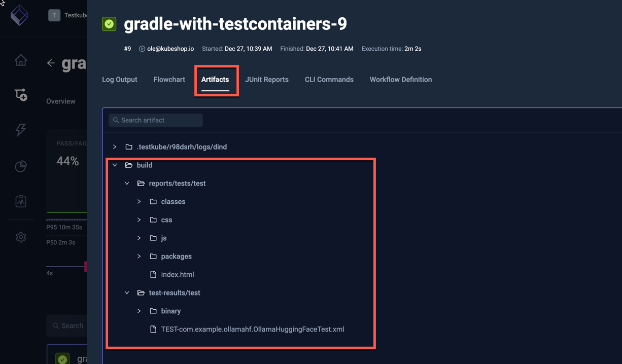Collapse the build folder
This screenshot has height=364, width=622.
point(114,165)
